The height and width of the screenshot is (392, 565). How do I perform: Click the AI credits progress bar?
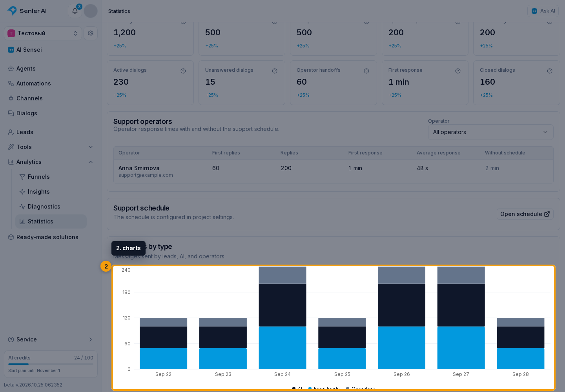[51, 364]
